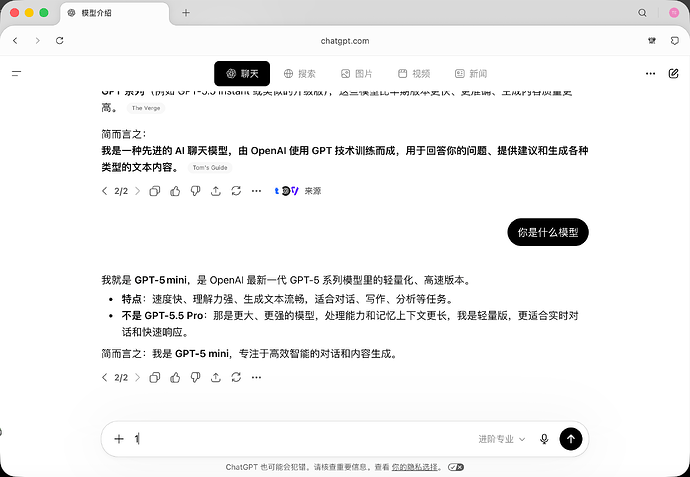
Task: Click the 简而言之: heading in first response
Action: [x=124, y=134]
